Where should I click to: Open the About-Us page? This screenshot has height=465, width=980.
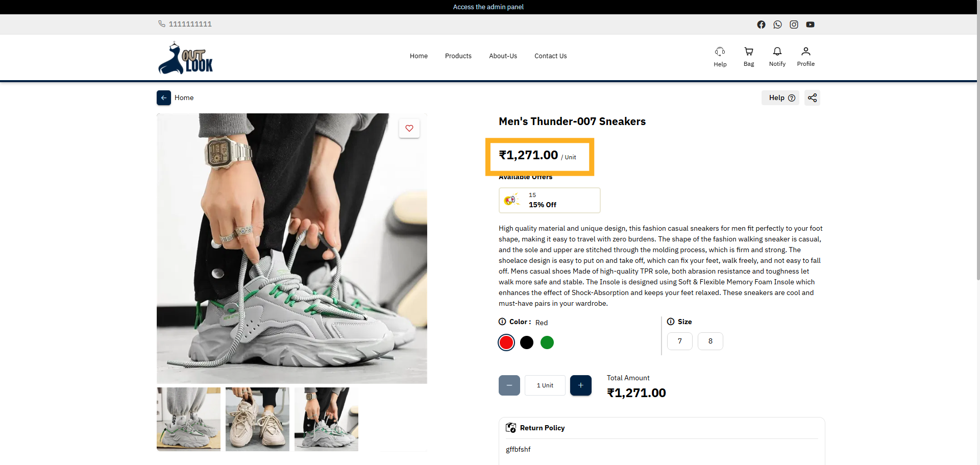pos(503,56)
